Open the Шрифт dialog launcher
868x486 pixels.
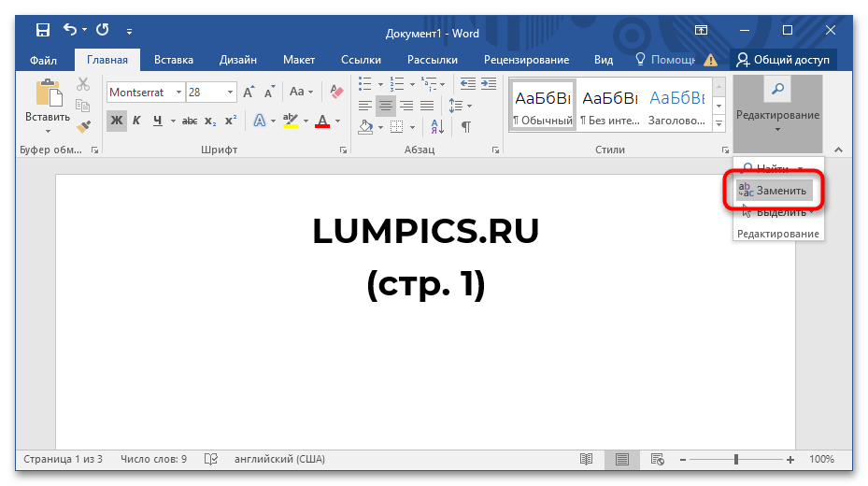coord(343,150)
